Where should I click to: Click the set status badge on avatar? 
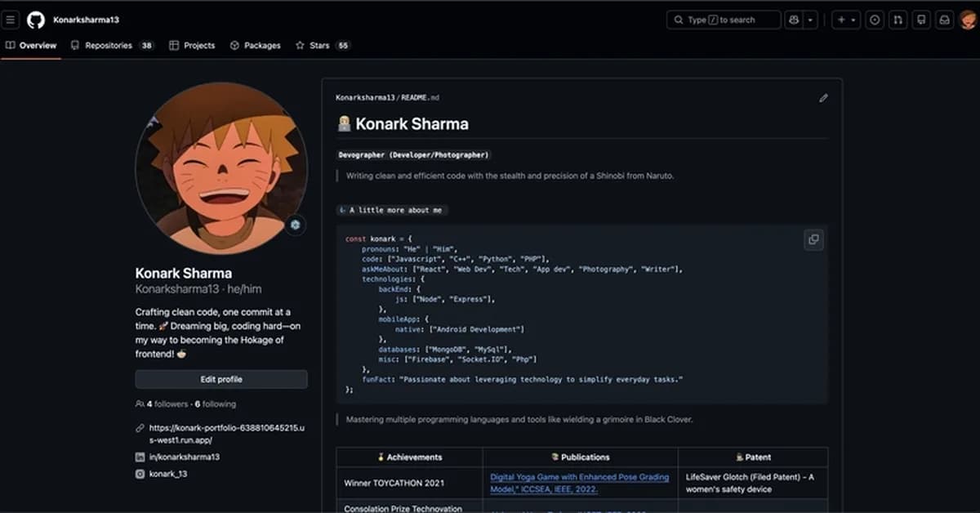click(x=295, y=225)
